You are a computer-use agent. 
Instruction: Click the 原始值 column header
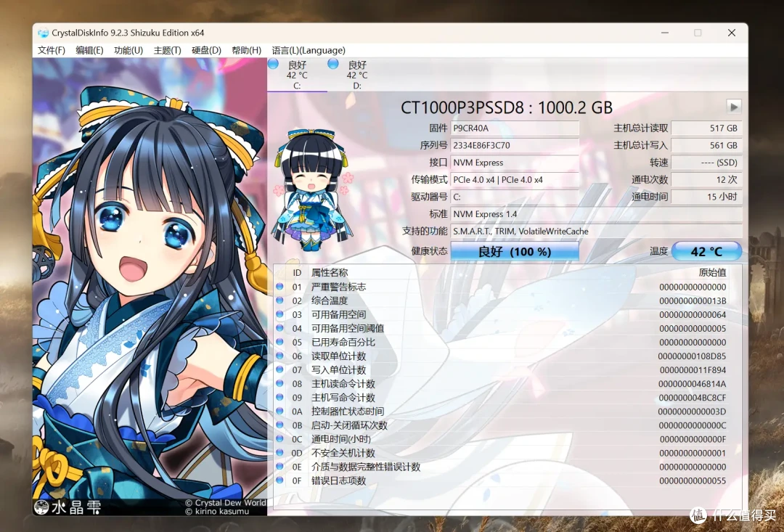pos(712,272)
